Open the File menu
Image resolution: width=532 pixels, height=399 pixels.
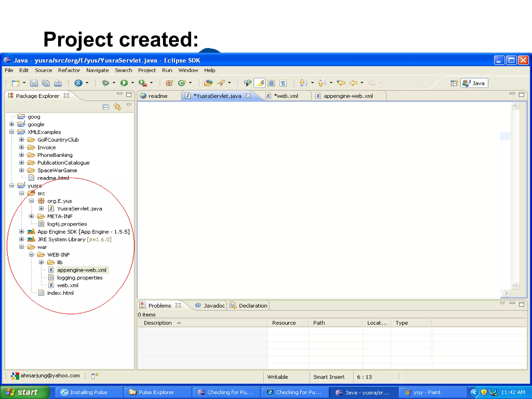pyautogui.click(x=9, y=70)
